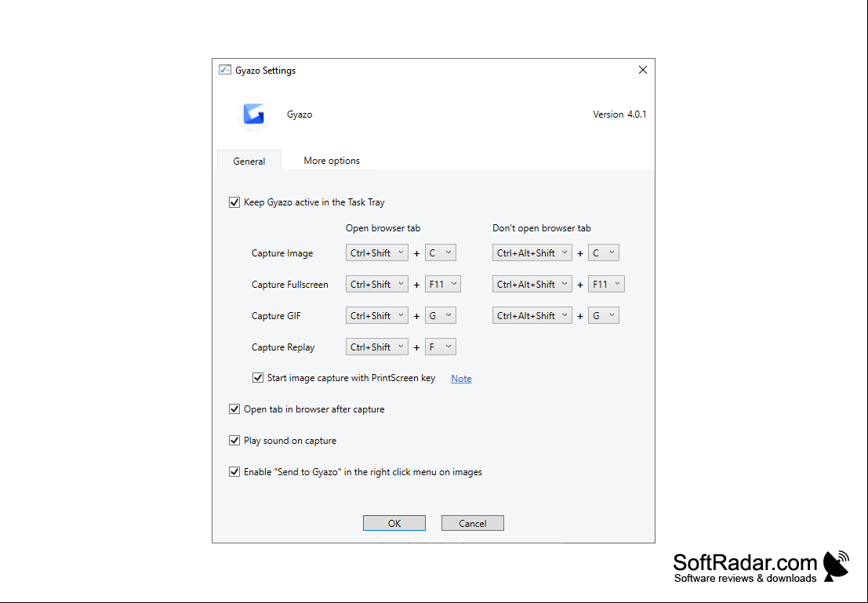Open the Note link
This screenshot has width=868, height=603.
pos(461,379)
